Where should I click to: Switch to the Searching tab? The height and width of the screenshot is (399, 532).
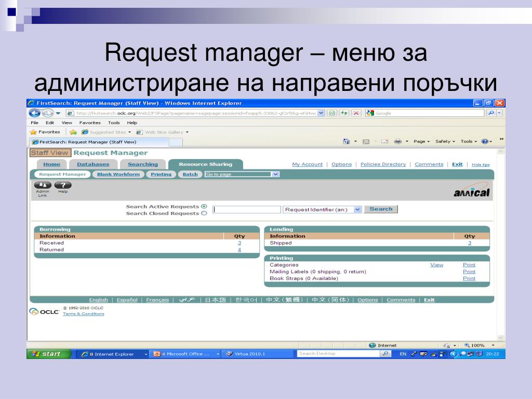click(143, 164)
